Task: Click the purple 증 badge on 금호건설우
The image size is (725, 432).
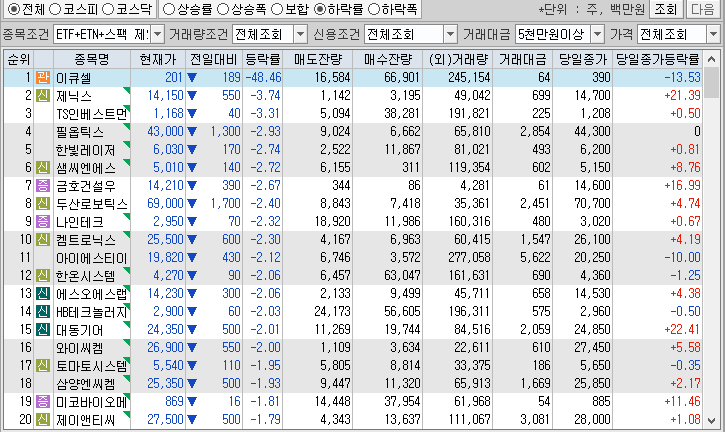Action: click(43, 185)
